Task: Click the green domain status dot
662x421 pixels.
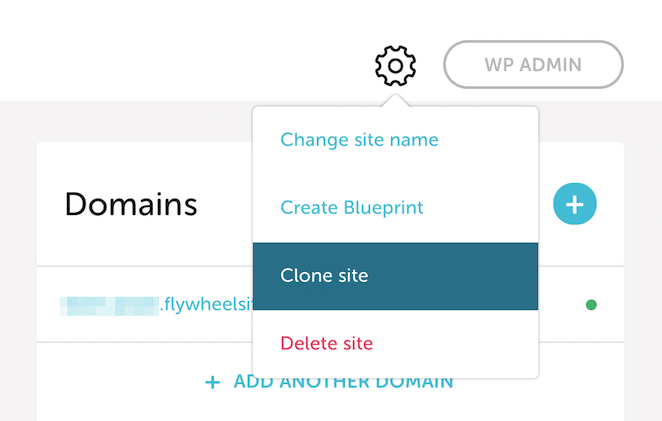Action: (591, 304)
